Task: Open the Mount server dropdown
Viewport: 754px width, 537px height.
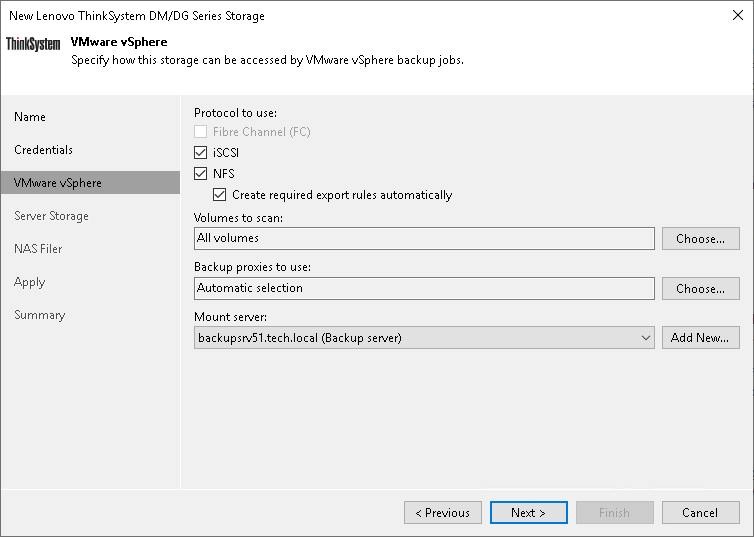Action: pyautogui.click(x=424, y=337)
